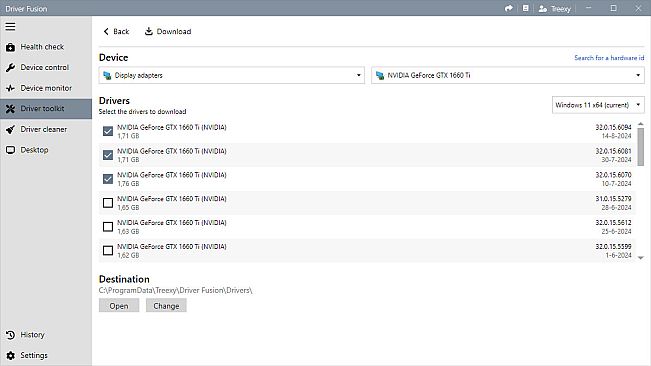Image resolution: width=651 pixels, height=366 pixels.
Task: Go to Device monitor section
Action: (46, 88)
